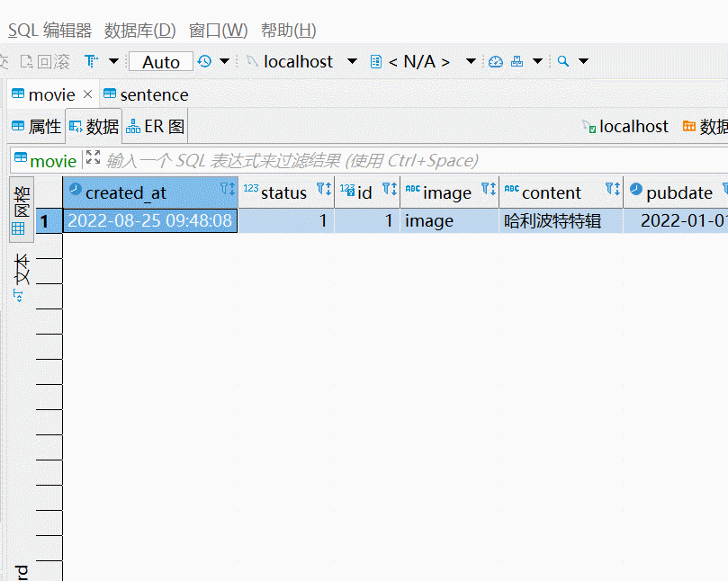
Task: Select the image column header
Action: [x=449, y=192]
